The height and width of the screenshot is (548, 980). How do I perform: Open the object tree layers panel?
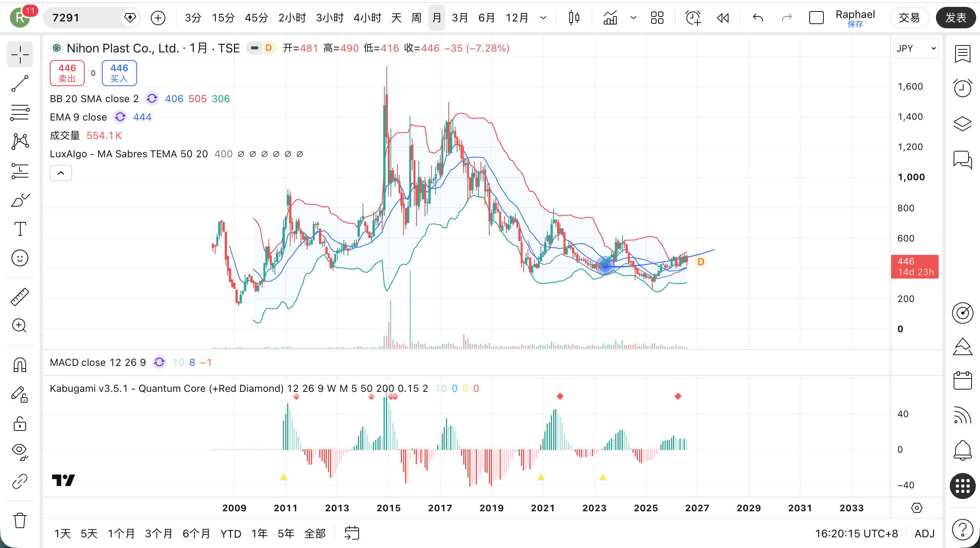(962, 123)
